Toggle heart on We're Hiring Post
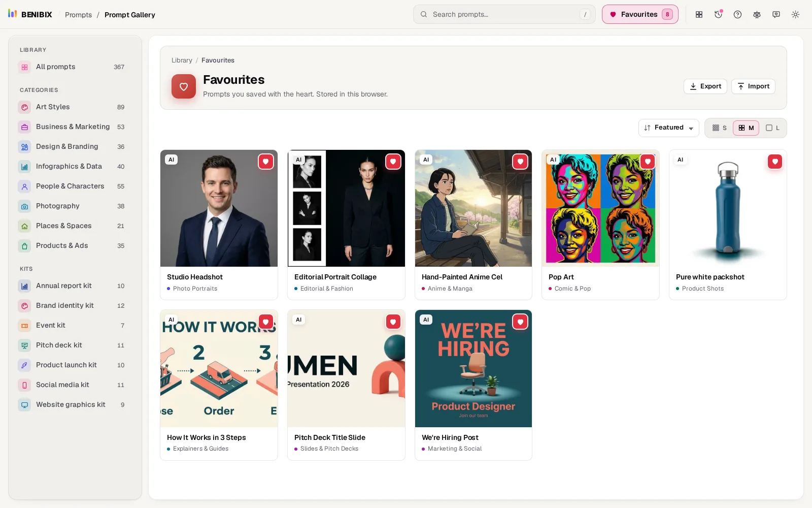812x508 pixels. tap(520, 322)
